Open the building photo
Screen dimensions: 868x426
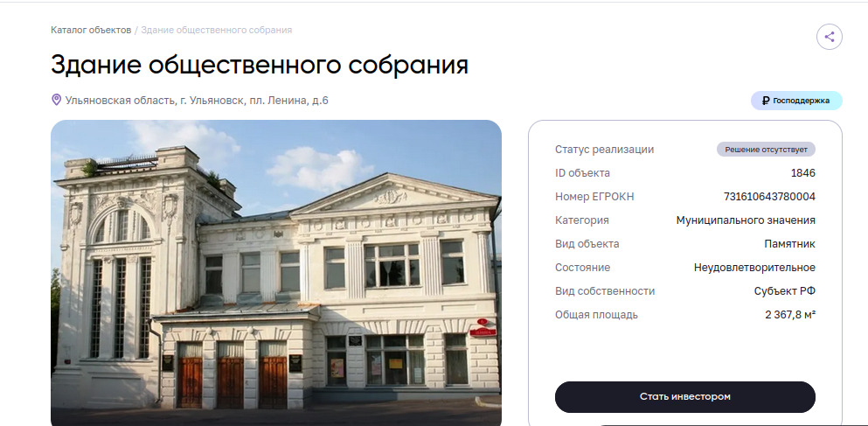coord(275,273)
